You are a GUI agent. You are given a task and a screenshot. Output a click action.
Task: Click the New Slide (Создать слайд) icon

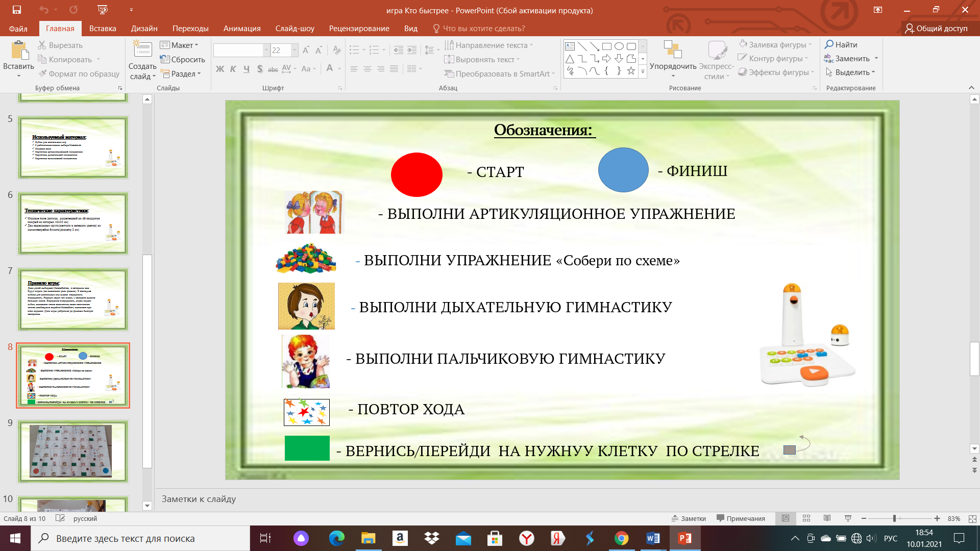pos(142,49)
